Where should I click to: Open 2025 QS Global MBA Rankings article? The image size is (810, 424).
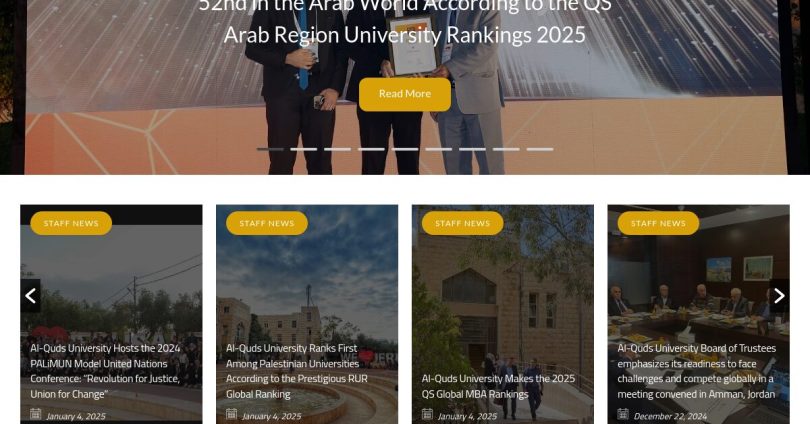tap(499, 386)
